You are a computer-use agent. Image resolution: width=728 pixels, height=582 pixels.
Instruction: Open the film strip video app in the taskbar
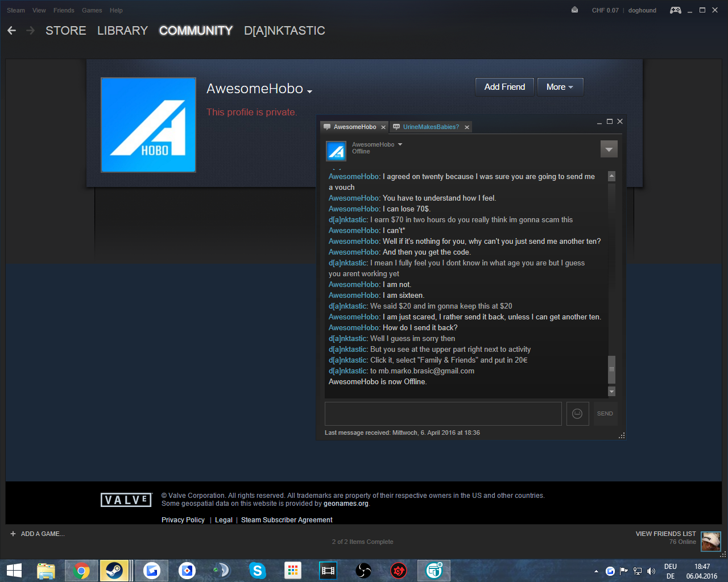328,571
